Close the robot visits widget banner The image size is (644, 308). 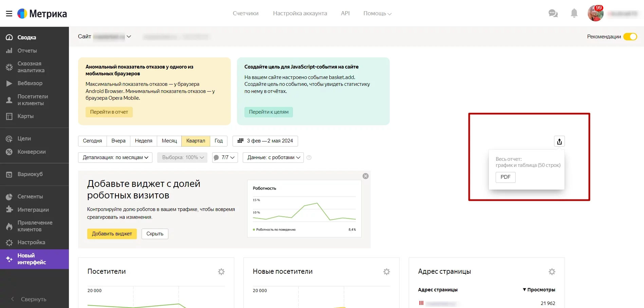366,176
